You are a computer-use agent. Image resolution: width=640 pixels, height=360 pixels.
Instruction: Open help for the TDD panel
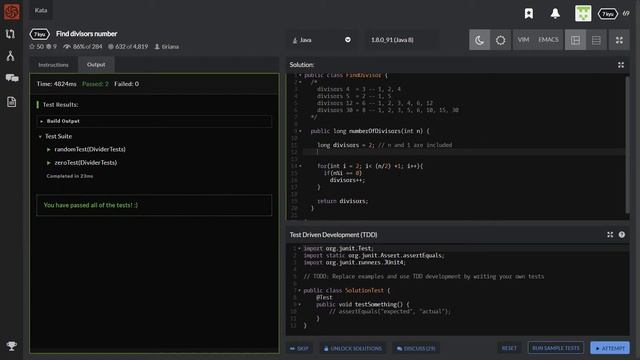pyautogui.click(x=622, y=235)
